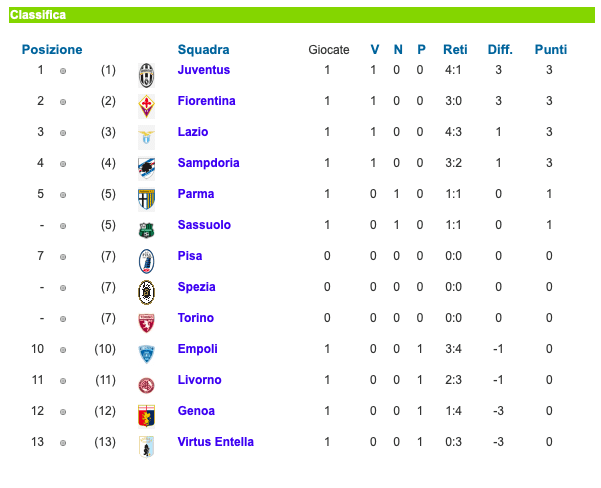Click the Genoa club crest icon

coord(147,413)
